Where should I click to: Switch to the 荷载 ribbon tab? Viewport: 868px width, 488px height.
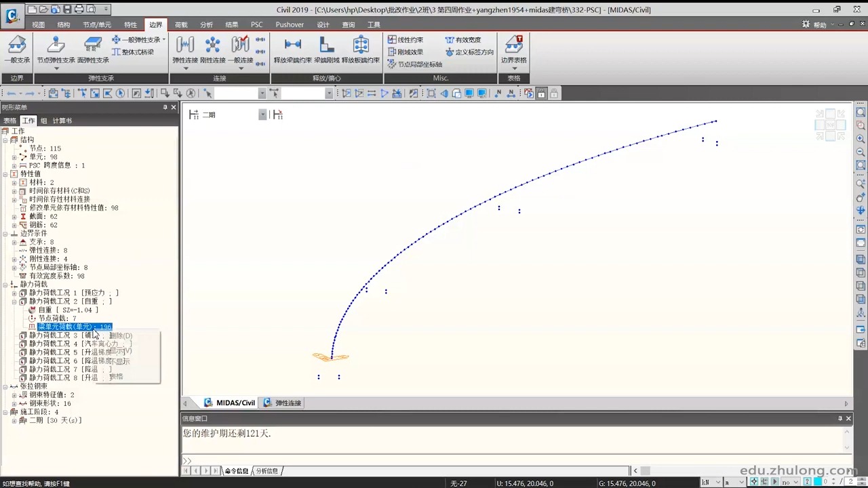click(x=181, y=24)
